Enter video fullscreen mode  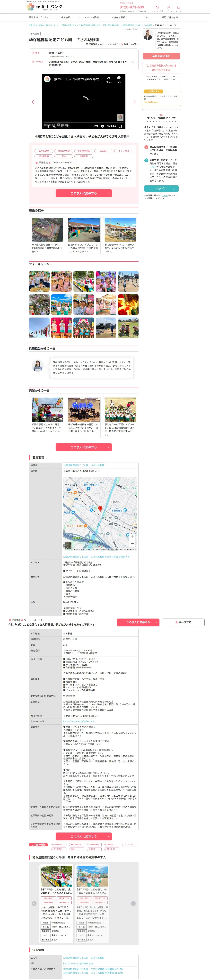click(x=120, y=126)
